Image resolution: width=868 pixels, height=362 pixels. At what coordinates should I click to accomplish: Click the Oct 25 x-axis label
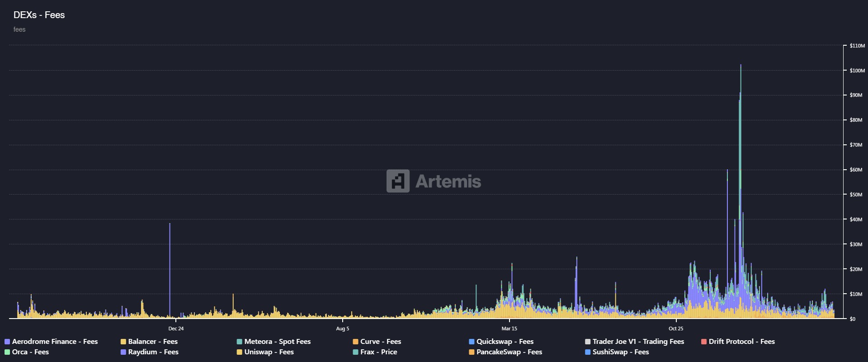676,329
